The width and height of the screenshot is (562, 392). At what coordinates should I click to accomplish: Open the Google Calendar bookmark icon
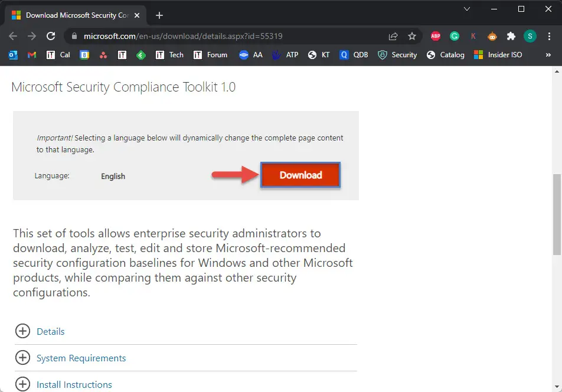coord(84,55)
